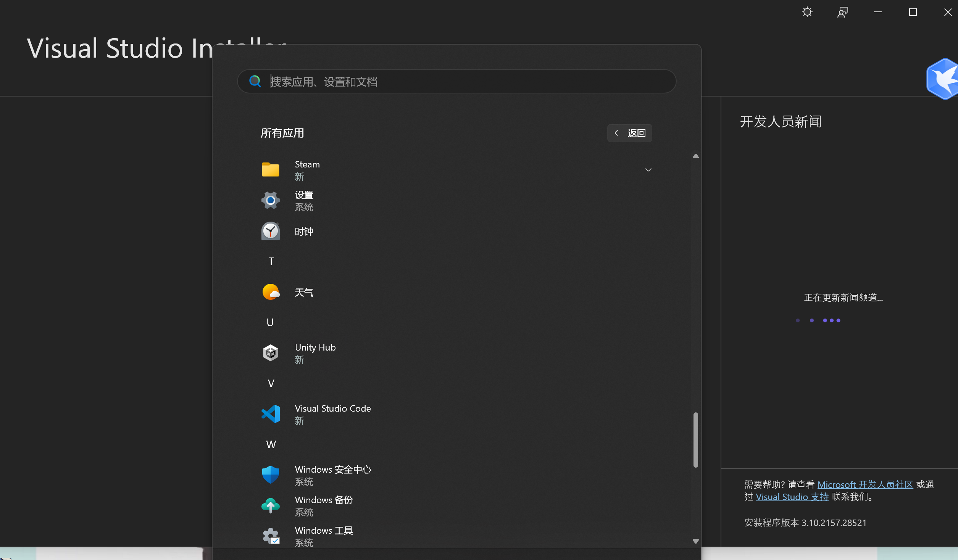Select the Visual Studio Code label

coord(333,409)
